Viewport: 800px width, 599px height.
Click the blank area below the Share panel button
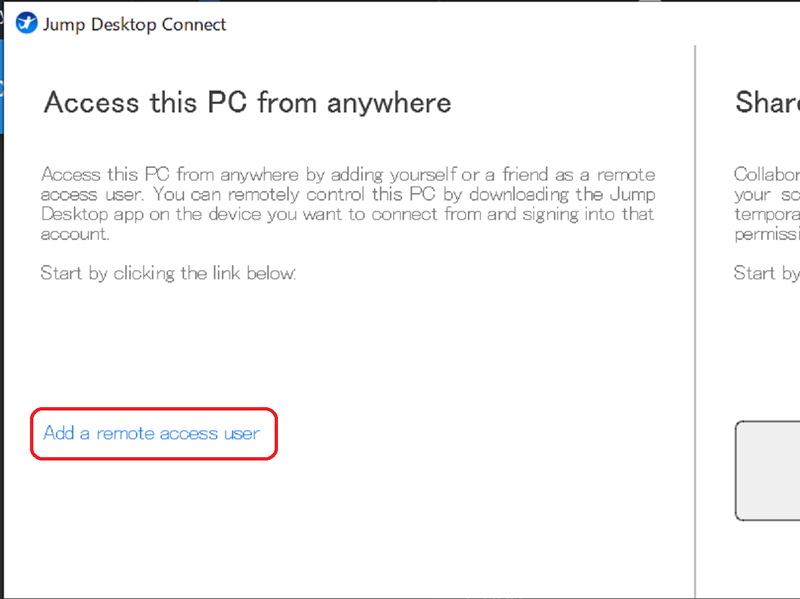click(766, 560)
